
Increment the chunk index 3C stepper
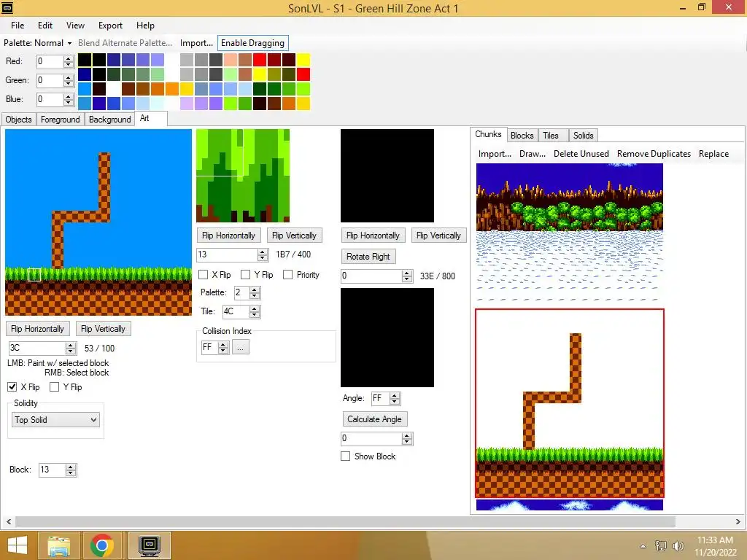point(71,345)
